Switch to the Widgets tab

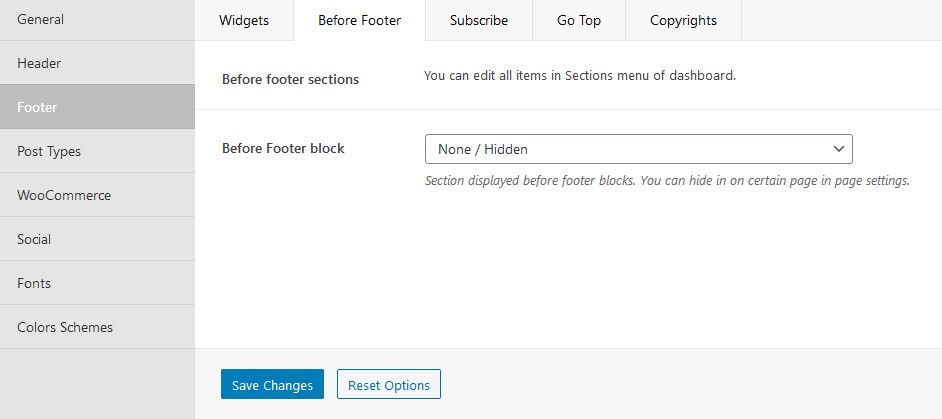coord(244,20)
